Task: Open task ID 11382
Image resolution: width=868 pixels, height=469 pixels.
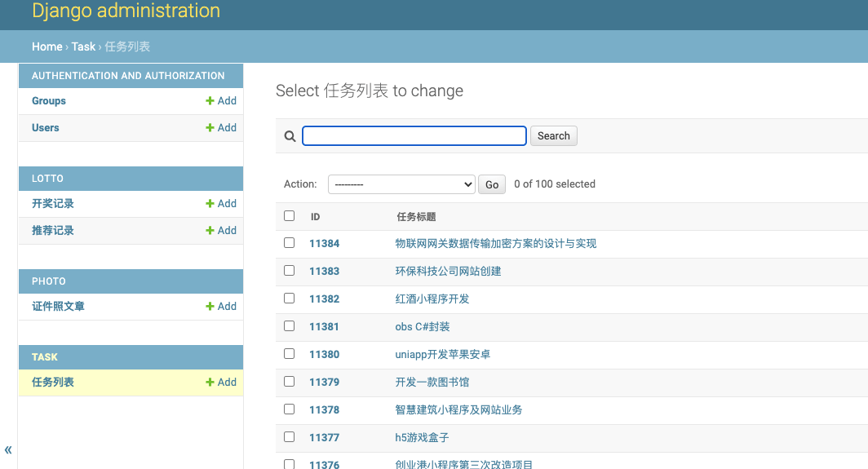Action: [325, 299]
